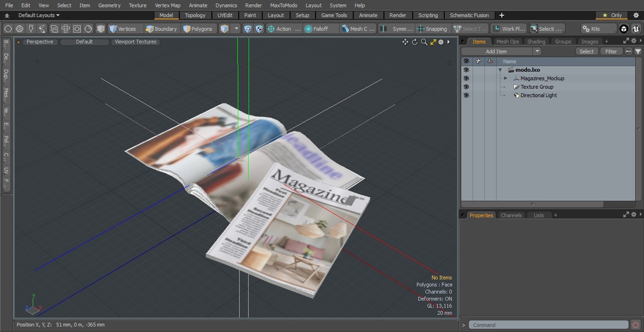Viewport: 644px width, 332px height.
Task: Open the Kits menu
Action: tap(598, 29)
